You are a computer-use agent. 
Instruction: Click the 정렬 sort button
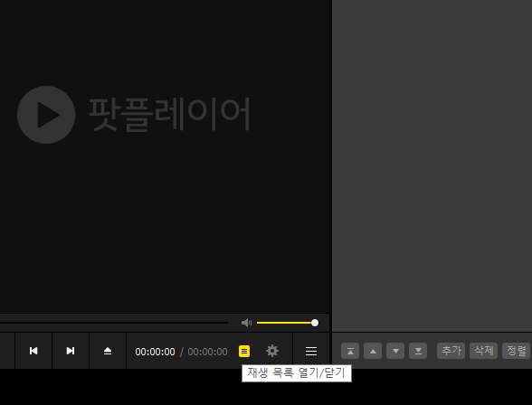tap(516, 351)
